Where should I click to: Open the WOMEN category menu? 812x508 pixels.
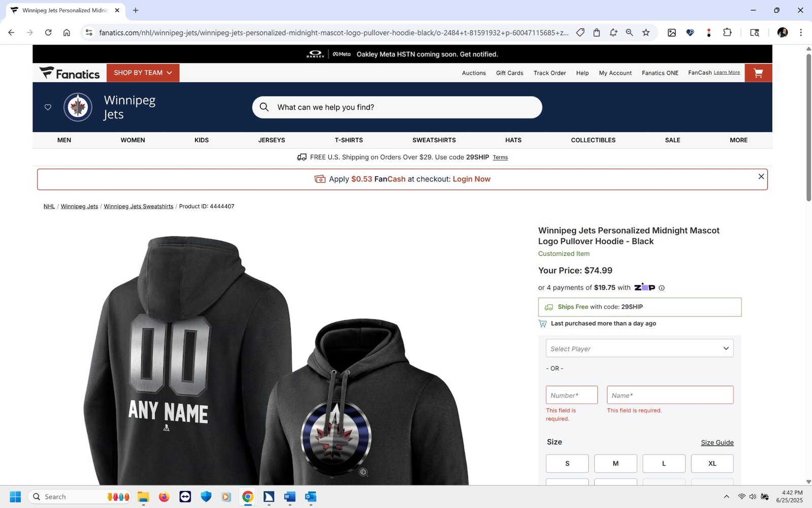(133, 140)
